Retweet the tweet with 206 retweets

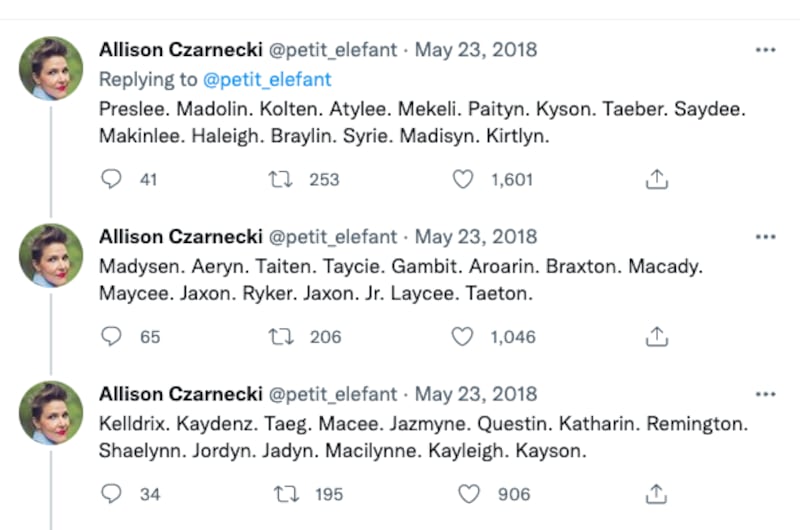tap(281, 337)
